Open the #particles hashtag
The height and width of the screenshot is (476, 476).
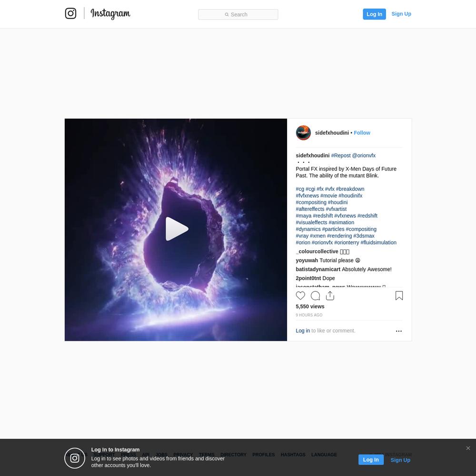[333, 229]
